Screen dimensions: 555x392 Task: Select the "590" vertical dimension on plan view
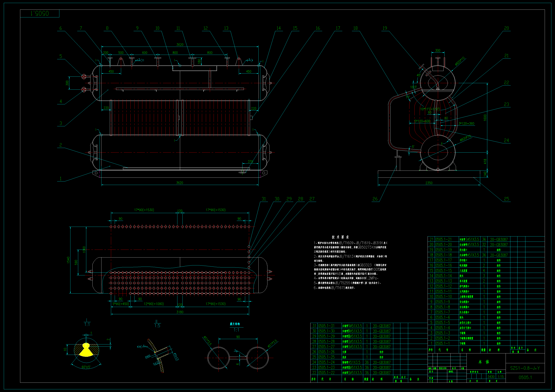tap(76, 262)
